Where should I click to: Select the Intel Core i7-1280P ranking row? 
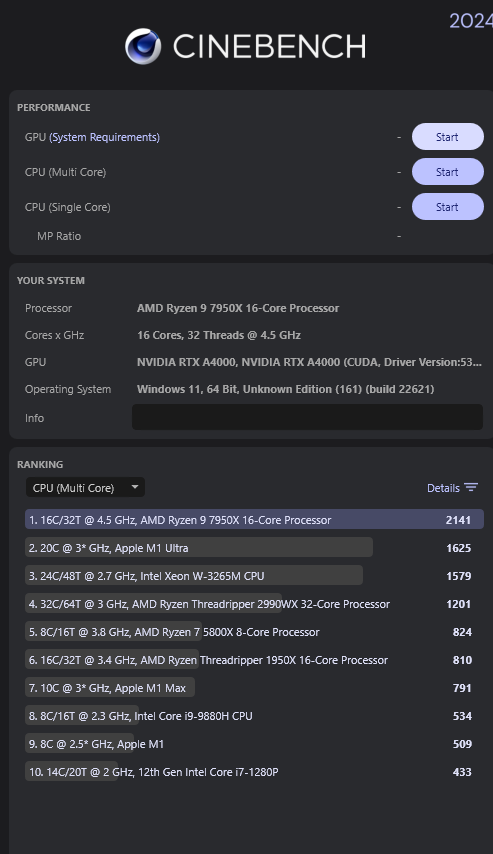click(254, 772)
